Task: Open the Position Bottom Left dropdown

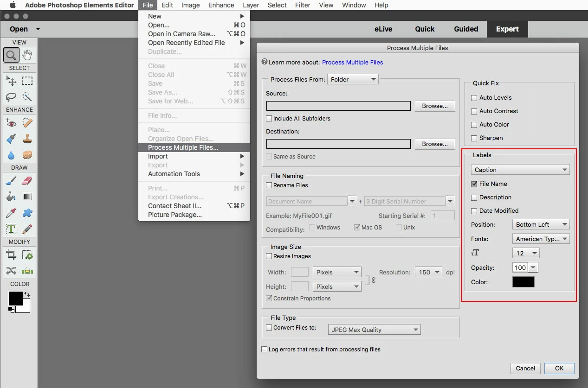Action: (x=541, y=224)
